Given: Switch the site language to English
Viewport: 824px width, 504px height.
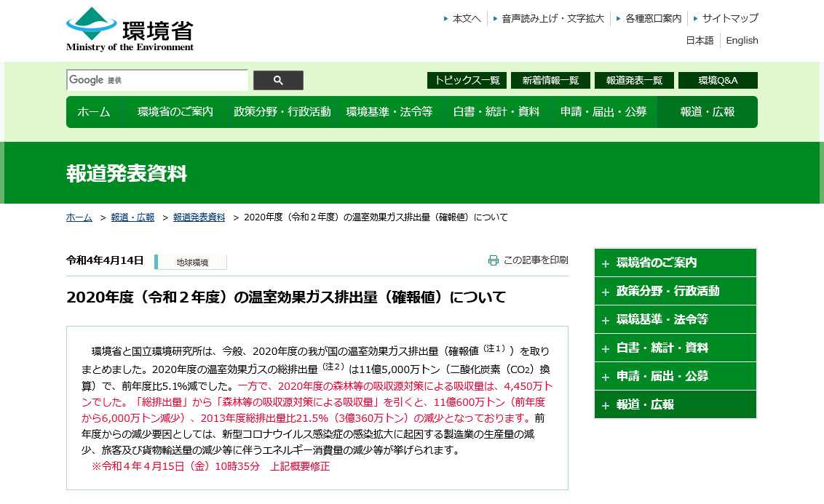Looking at the screenshot, I should tap(742, 41).
